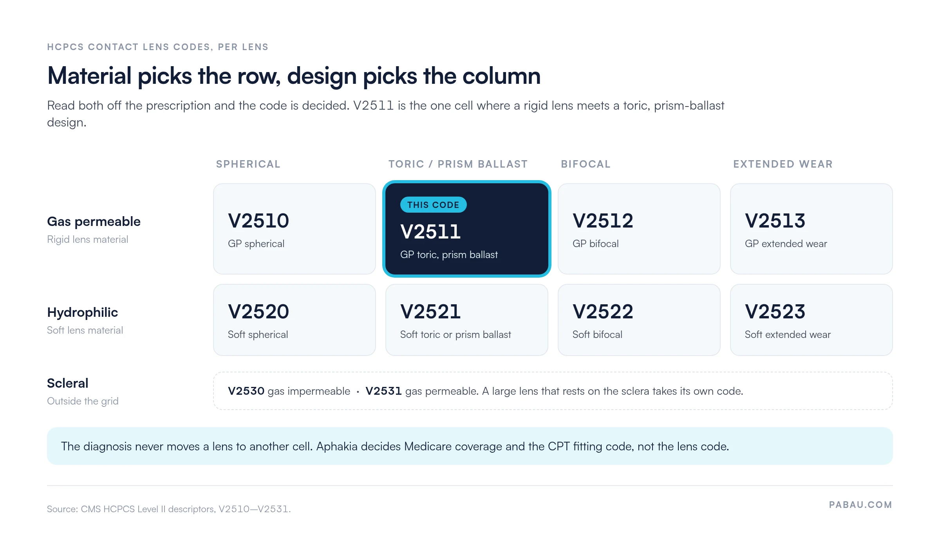This screenshot has height=560, width=940.
Task: Select the SPHERICAL column header
Action: pos(248,164)
